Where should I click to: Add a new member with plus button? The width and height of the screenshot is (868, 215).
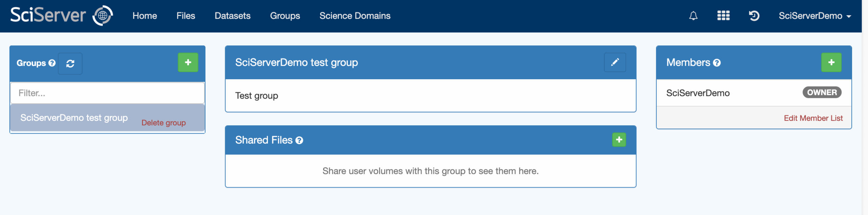pyautogui.click(x=831, y=63)
